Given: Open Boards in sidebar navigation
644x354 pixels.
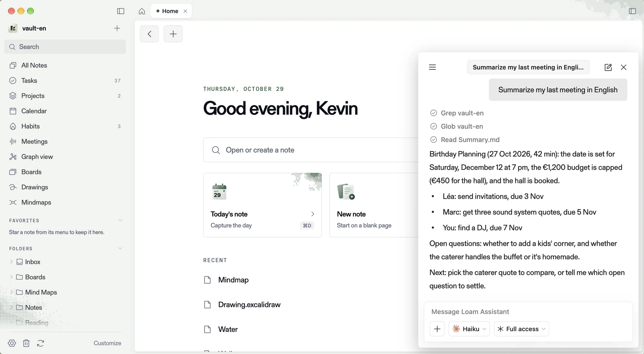Looking at the screenshot, I should [65, 172].
